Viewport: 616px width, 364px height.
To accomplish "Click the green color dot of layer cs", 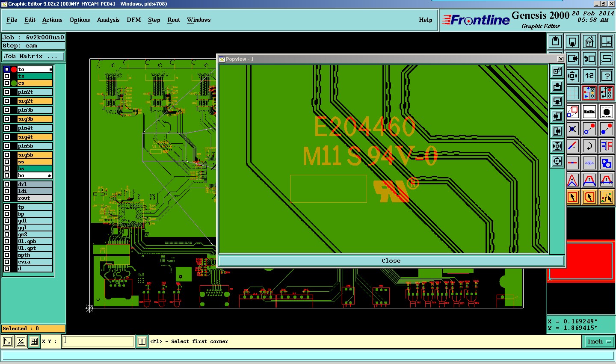I will click(x=14, y=83).
